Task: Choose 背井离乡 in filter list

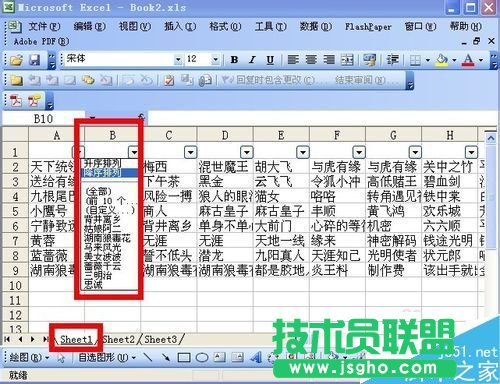Action: click(x=102, y=219)
